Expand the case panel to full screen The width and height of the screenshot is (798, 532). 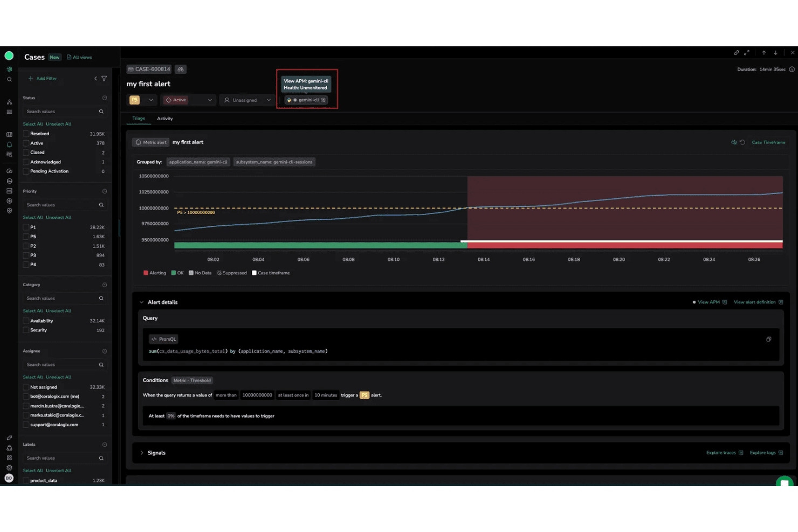747,53
